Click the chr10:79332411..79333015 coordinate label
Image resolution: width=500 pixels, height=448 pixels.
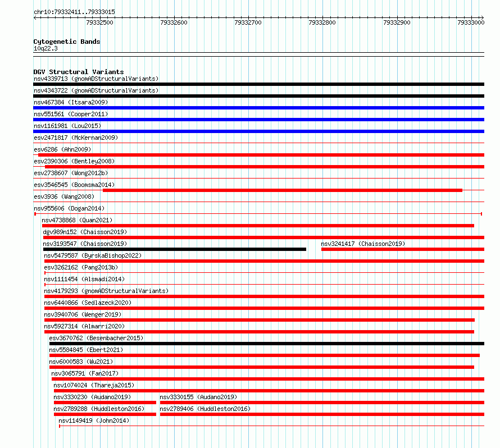74,12
